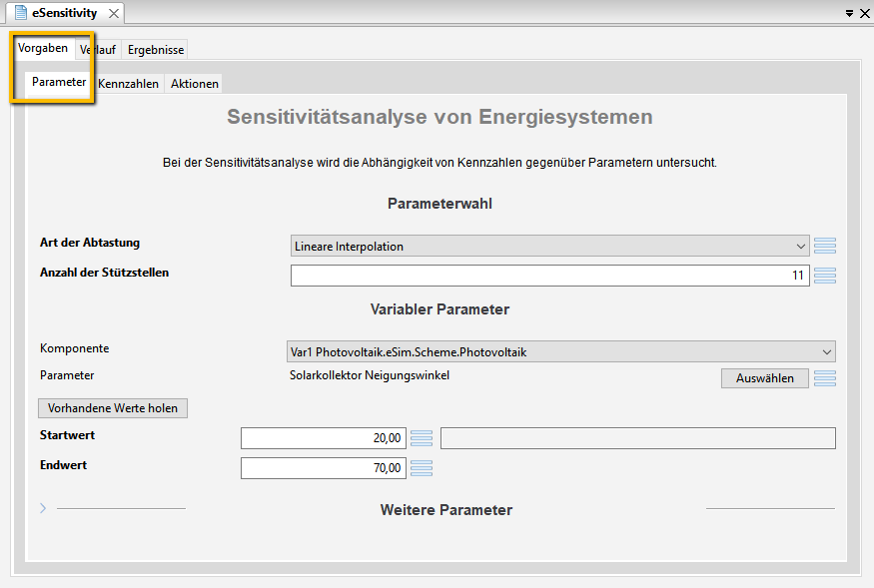Open Komponente dropdown list
Image resolution: width=874 pixels, height=588 pixels.
click(560, 351)
